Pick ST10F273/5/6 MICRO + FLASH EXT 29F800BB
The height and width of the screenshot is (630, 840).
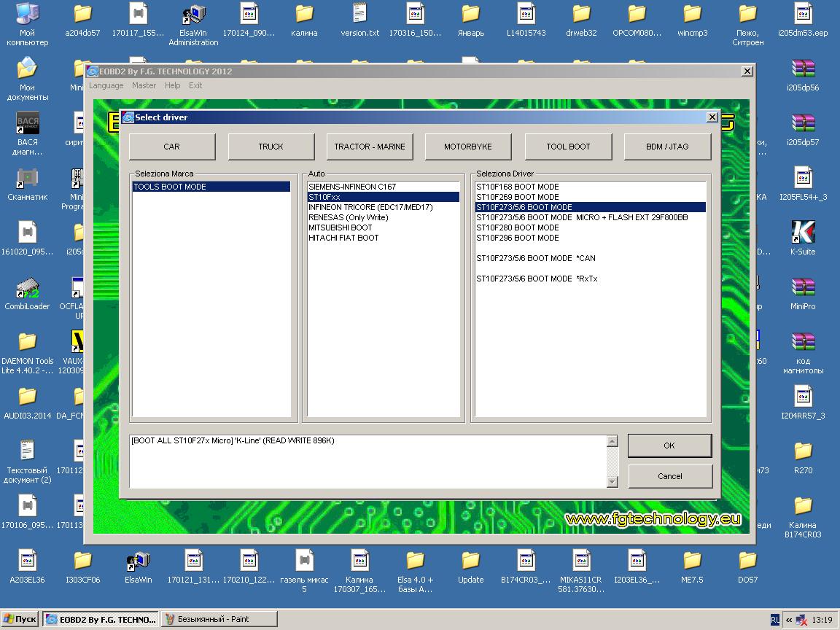tap(591, 217)
